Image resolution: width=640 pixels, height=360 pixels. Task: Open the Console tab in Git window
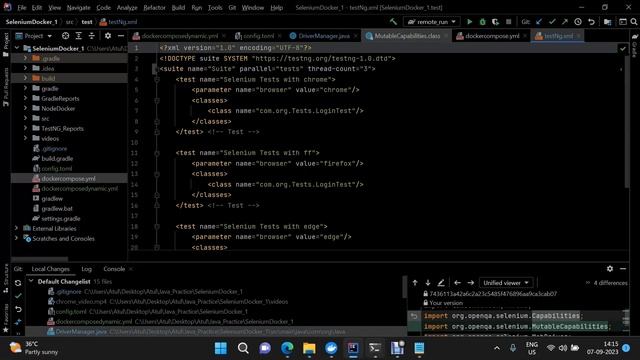114,269
